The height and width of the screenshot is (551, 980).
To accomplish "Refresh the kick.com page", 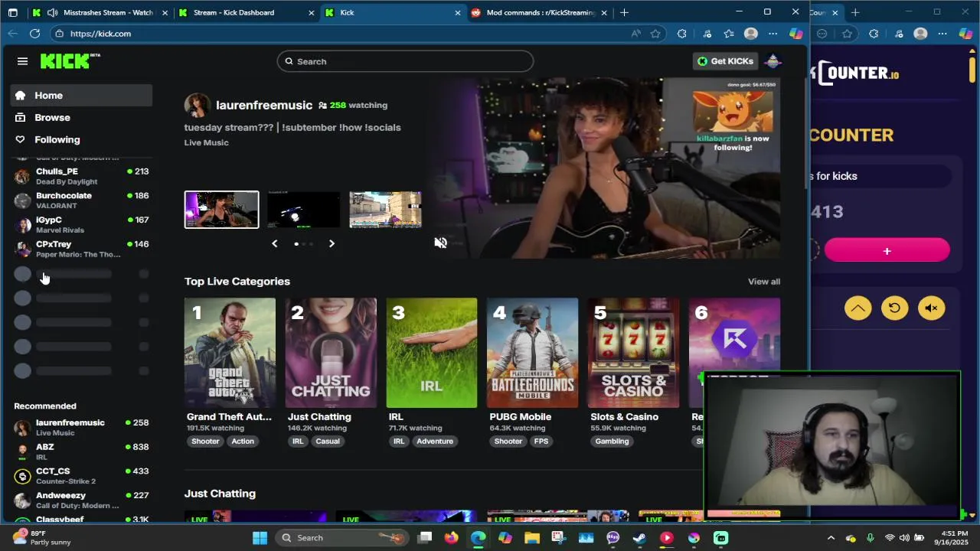I will pos(34,34).
